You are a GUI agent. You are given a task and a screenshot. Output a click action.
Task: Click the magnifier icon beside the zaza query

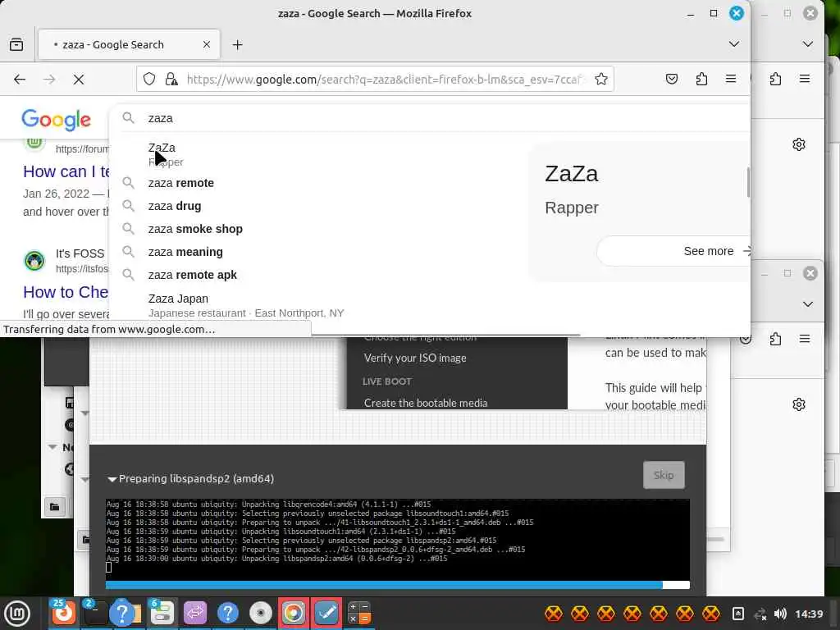coord(128,117)
